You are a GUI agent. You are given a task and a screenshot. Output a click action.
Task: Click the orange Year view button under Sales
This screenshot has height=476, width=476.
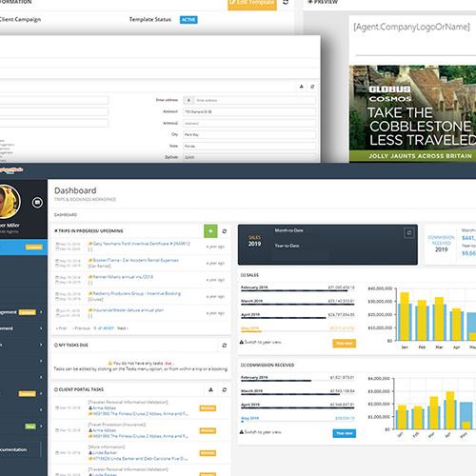[345, 344]
